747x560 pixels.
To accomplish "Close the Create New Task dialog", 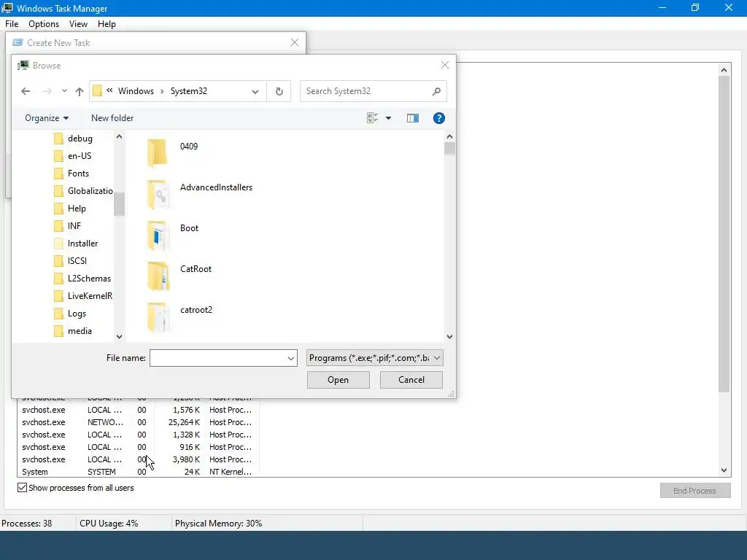I will [295, 42].
